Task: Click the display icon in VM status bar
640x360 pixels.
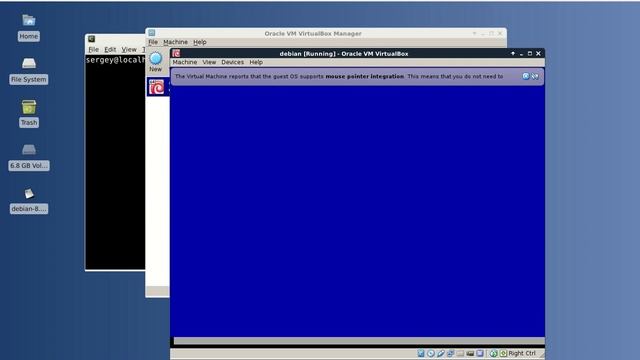Action: [x=480, y=353]
